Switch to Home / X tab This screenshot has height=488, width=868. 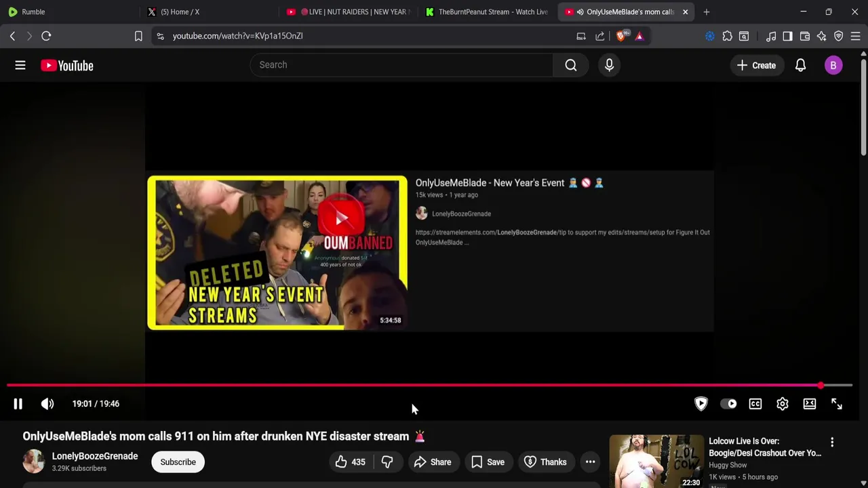[x=207, y=12]
